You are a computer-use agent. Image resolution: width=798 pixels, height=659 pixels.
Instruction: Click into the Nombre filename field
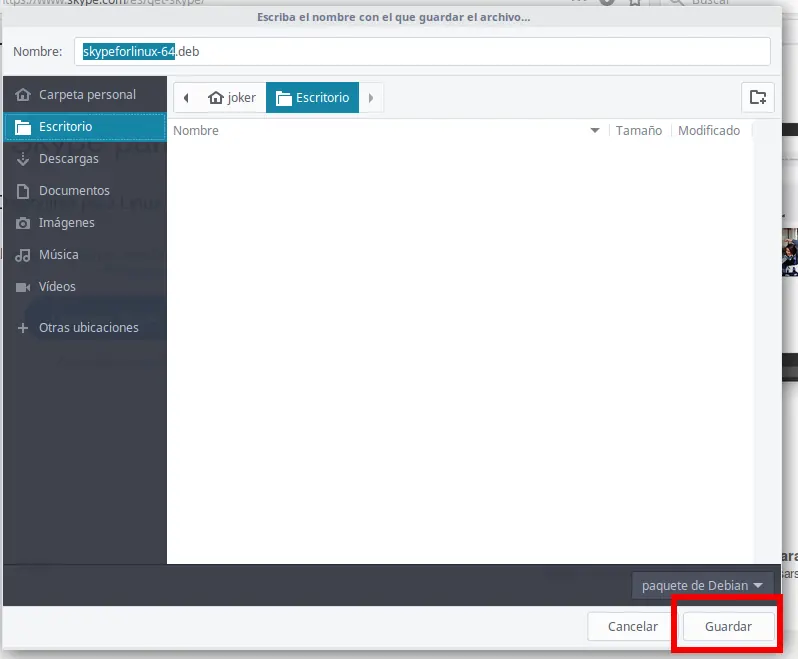point(422,51)
